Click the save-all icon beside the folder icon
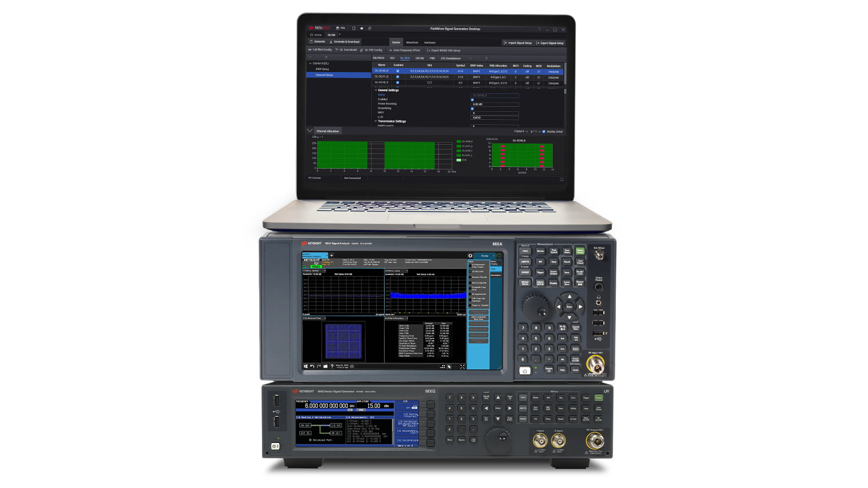The width and height of the screenshot is (868, 488). pos(369,28)
